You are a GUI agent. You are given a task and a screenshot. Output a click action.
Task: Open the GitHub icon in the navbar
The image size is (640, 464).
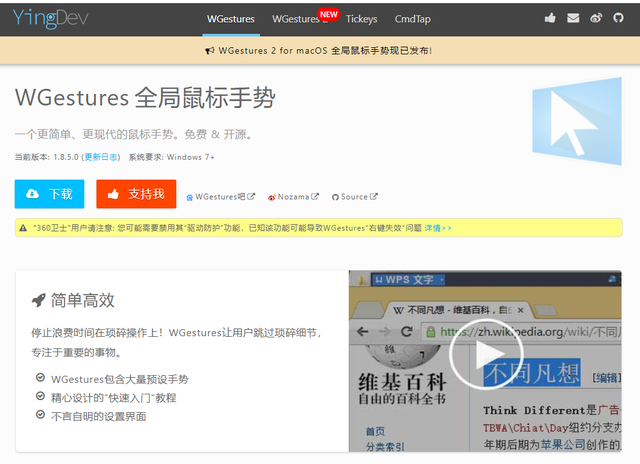point(618,18)
